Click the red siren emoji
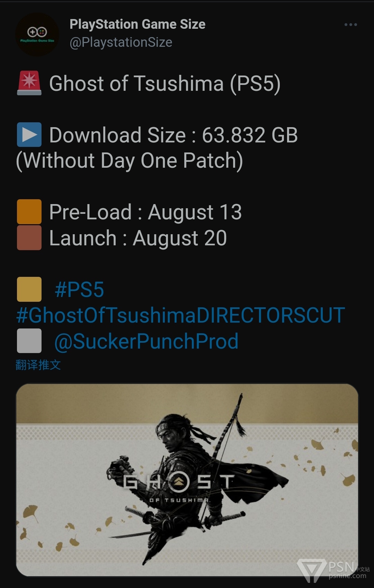This screenshot has width=374, height=588. coord(29,83)
